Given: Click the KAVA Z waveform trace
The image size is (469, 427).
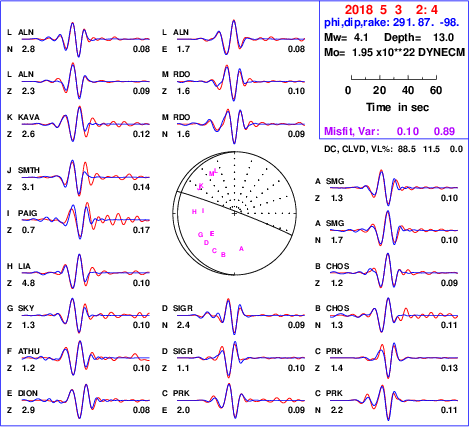Looking at the screenshot, I should [x=86, y=124].
